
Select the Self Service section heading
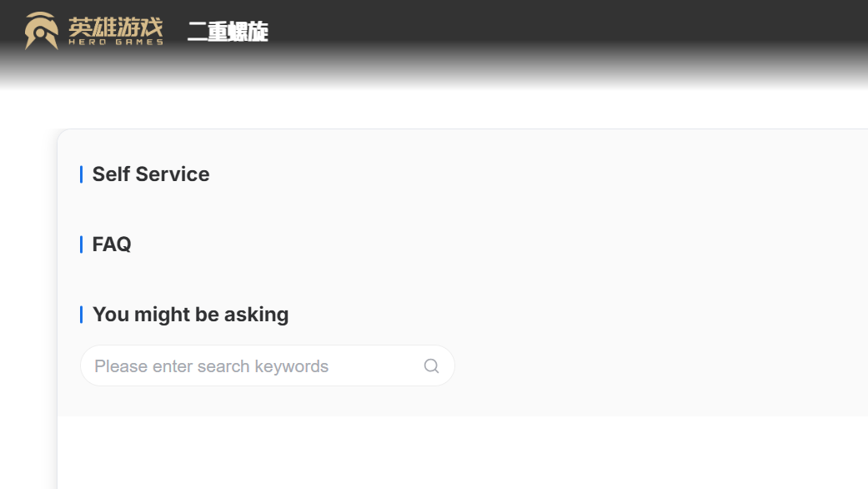(x=150, y=174)
